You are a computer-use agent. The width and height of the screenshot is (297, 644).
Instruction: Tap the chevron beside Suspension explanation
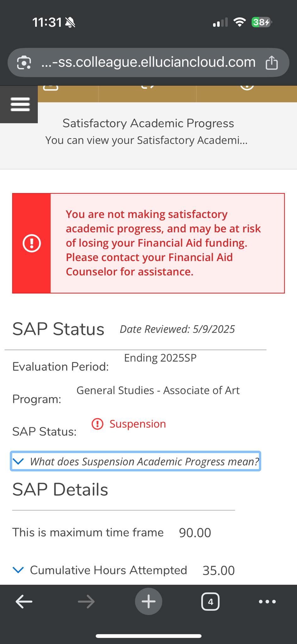[x=18, y=461]
